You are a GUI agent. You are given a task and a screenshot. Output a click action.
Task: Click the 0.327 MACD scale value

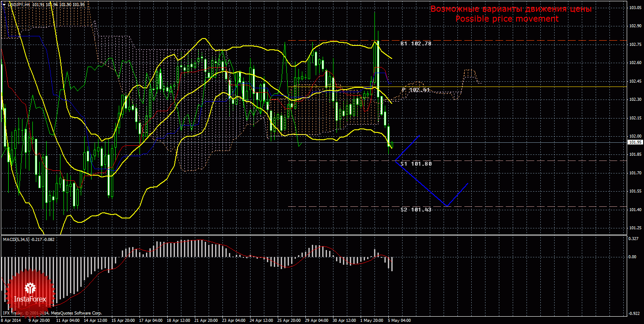pyautogui.click(x=634, y=238)
